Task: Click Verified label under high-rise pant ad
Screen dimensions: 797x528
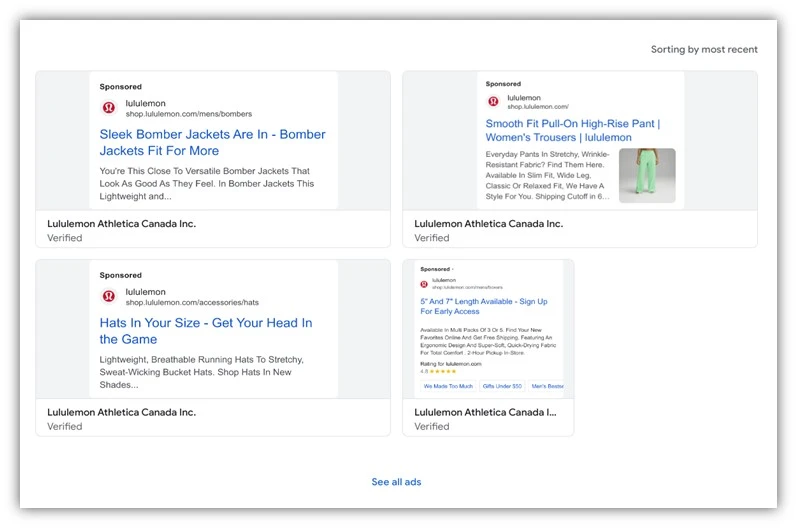Action: click(432, 238)
